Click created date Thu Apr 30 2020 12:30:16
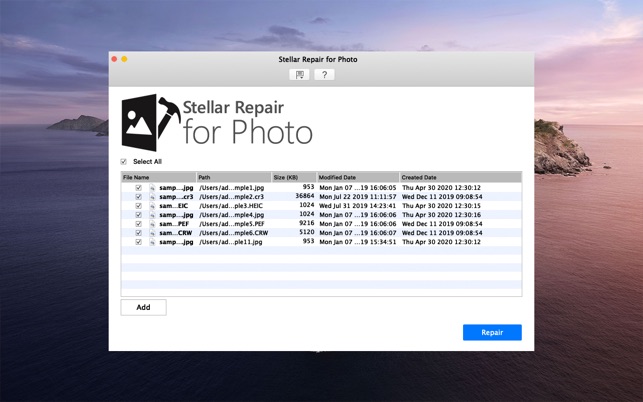Screen dimensions: 643x402 [441, 215]
